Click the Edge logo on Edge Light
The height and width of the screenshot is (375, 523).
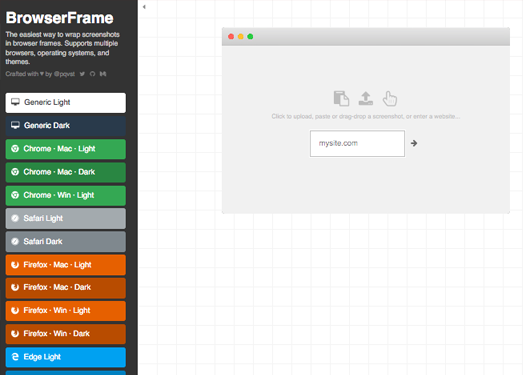click(15, 357)
